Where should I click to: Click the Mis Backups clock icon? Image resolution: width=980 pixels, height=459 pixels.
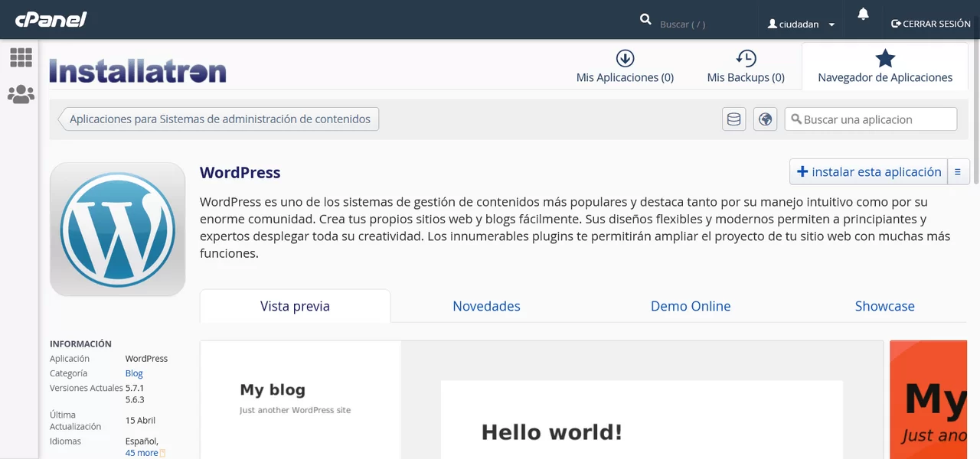pos(746,58)
